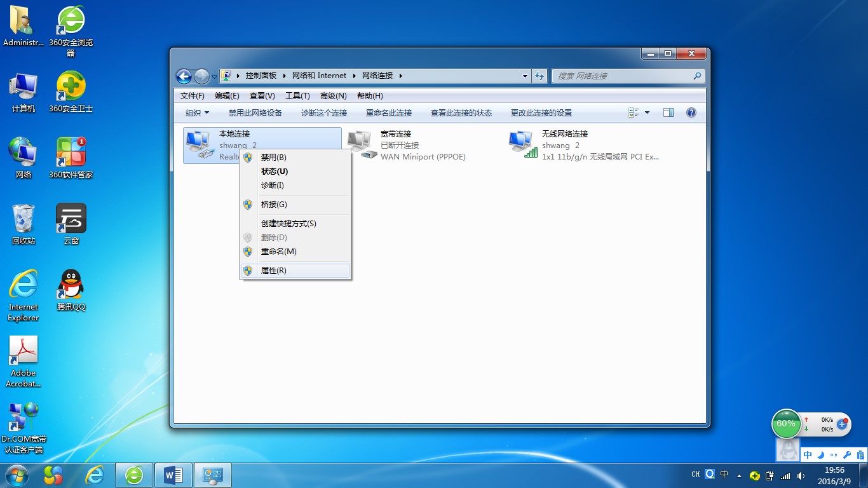Open the view options dropdown arrow
Viewport: 868px width, 488px height.
coord(648,112)
